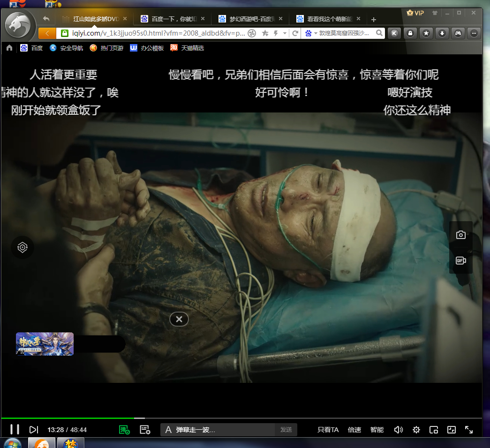Open the 倍速 playback speed menu
The image size is (490, 448).
click(354, 430)
